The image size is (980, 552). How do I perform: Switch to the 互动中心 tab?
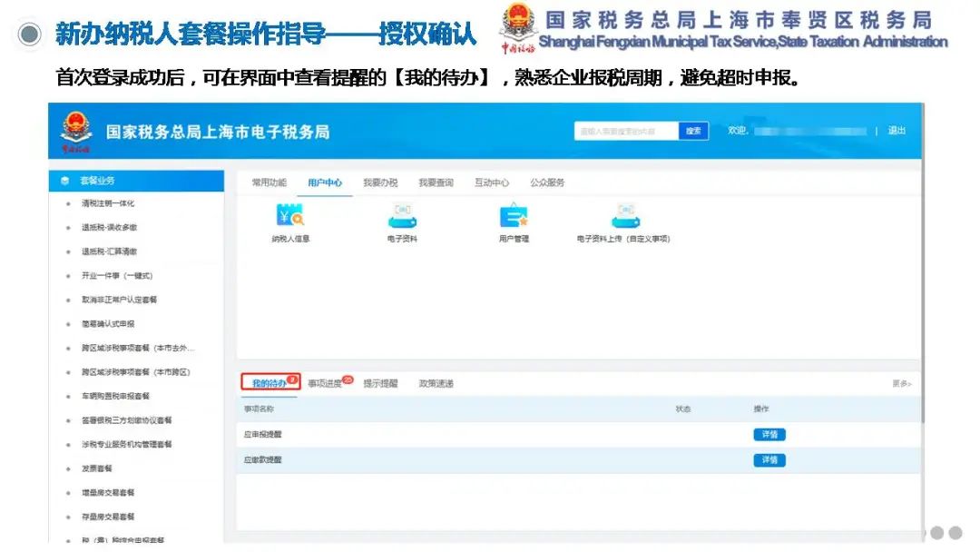[491, 182]
